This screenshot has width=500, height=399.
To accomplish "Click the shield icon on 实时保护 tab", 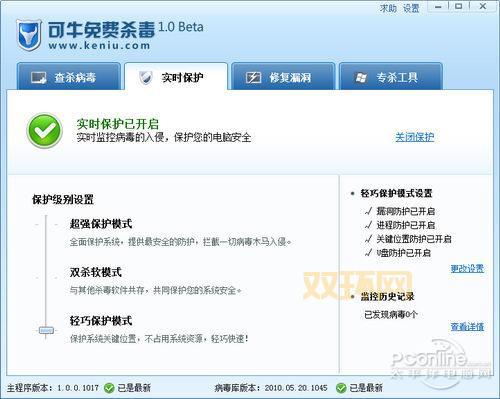I will (x=146, y=77).
